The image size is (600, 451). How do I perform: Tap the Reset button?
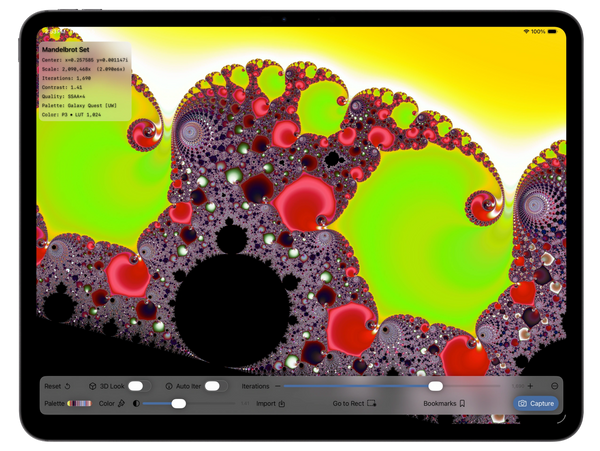(57, 386)
